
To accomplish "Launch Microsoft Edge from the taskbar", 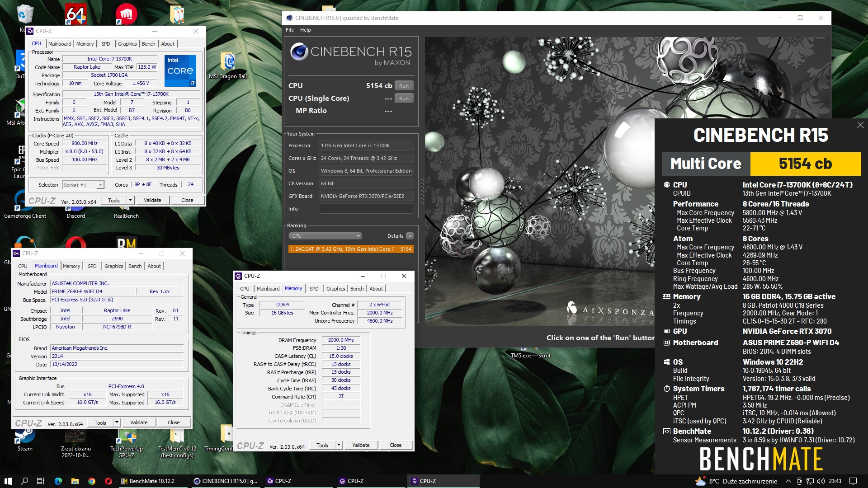I will tap(58, 481).
